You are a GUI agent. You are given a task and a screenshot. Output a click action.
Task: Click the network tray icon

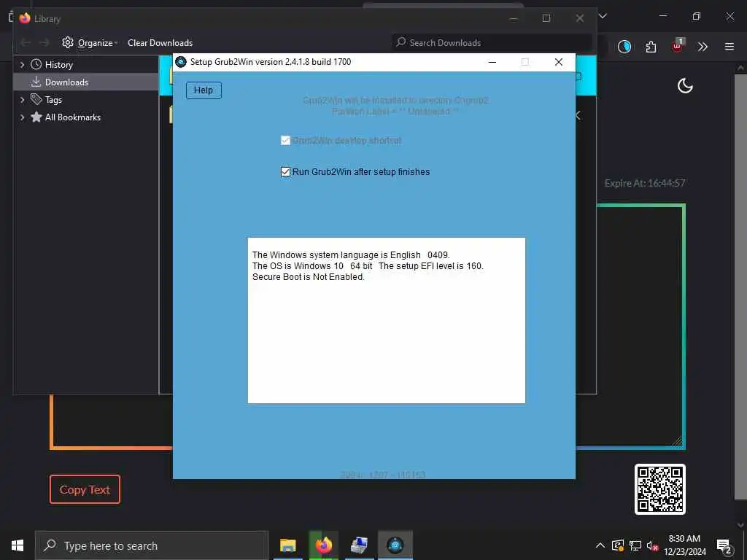(635, 545)
